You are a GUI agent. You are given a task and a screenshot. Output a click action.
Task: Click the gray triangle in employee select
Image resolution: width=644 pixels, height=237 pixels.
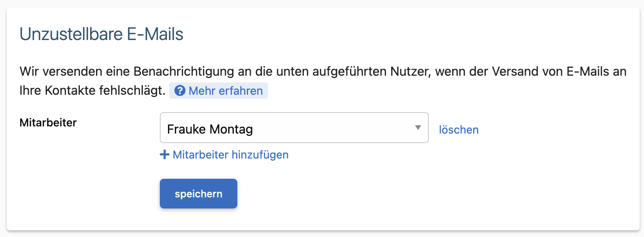(x=418, y=128)
